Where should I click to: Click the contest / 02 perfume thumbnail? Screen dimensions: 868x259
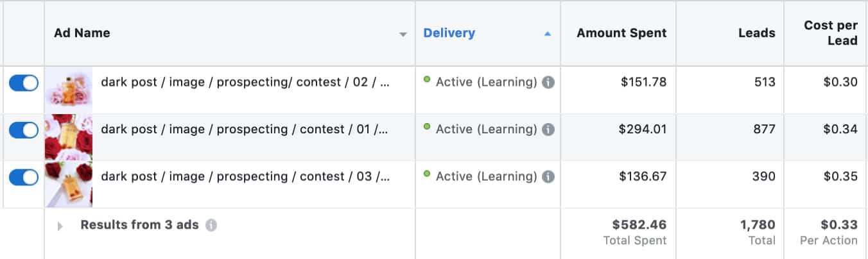(69, 90)
